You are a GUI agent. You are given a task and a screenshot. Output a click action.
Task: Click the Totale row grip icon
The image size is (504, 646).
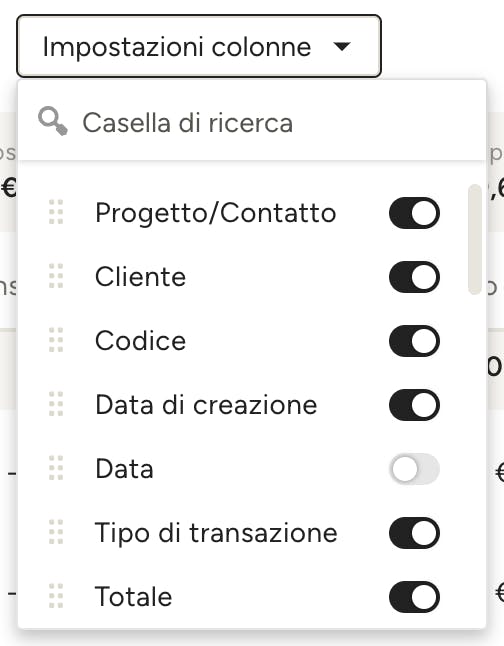56,596
